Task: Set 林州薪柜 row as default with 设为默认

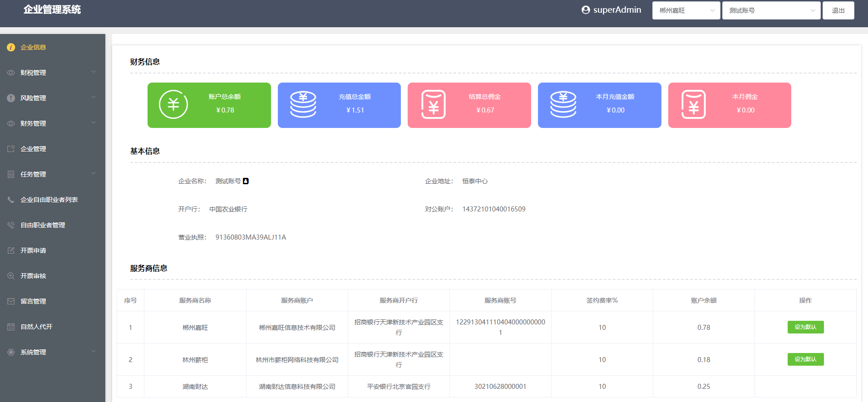Action: 805,359
